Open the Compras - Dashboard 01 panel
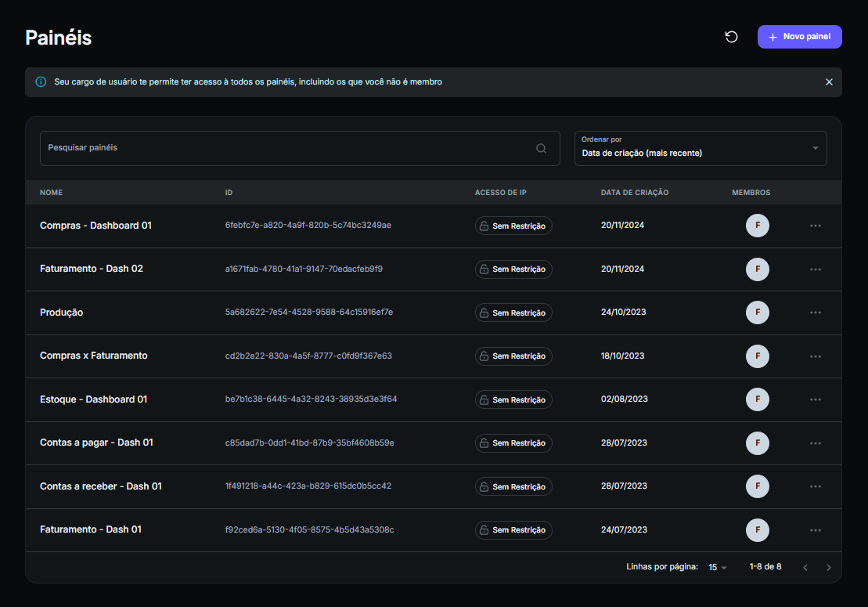The image size is (868, 607). [95, 226]
